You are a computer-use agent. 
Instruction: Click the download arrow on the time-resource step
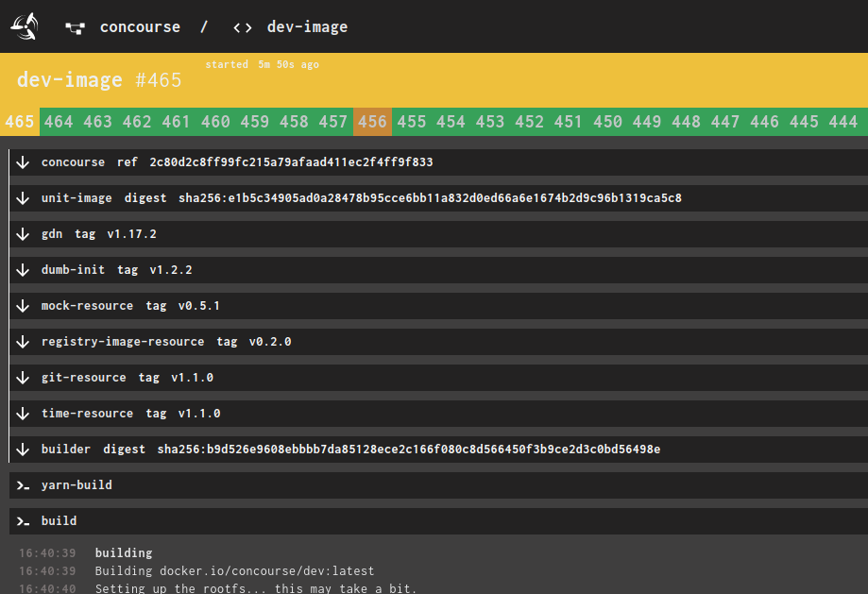coord(23,413)
